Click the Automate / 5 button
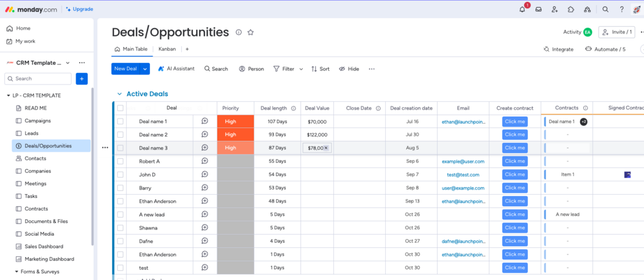The image size is (644, 280). 605,49
